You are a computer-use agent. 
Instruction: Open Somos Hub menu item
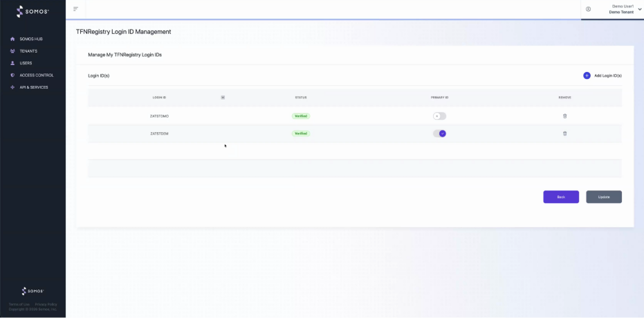pos(31,39)
